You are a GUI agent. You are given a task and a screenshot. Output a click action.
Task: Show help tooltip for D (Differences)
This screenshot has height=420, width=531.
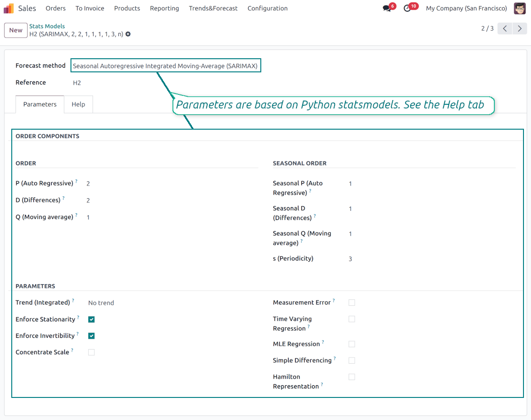63,198
